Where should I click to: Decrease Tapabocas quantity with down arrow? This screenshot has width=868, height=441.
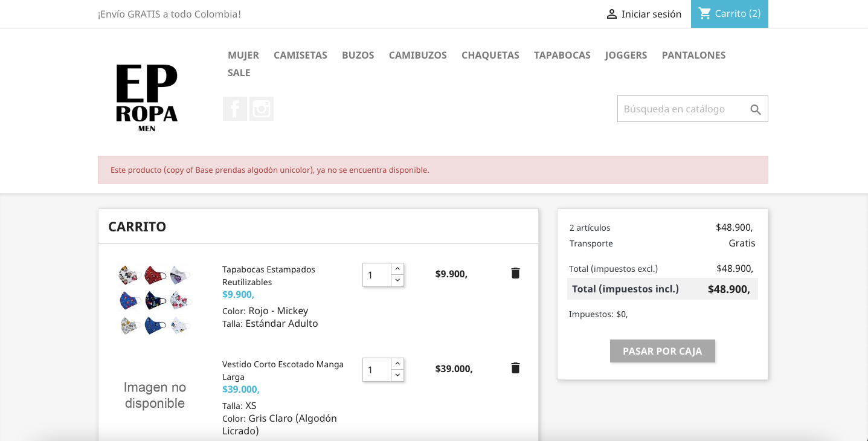click(397, 280)
